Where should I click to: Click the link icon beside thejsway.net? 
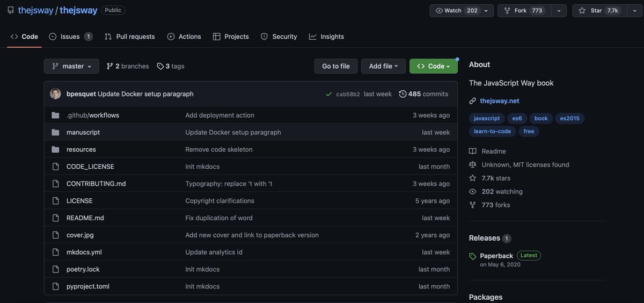(x=473, y=101)
